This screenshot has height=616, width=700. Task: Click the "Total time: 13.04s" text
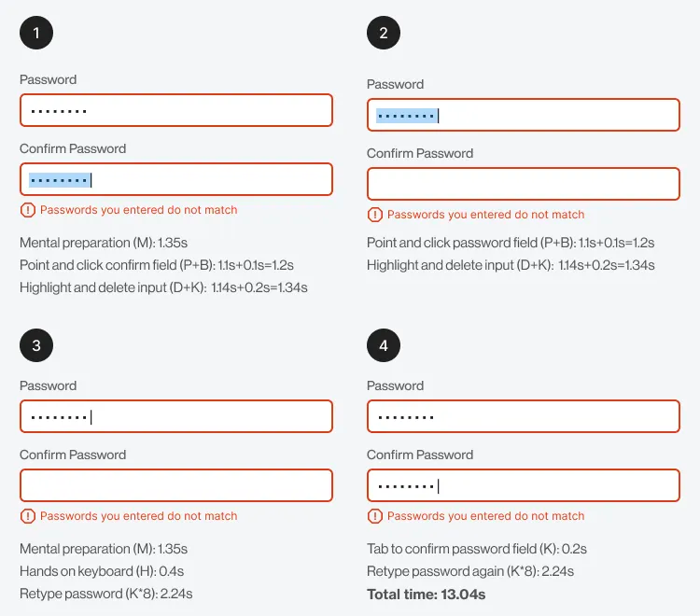[427, 594]
